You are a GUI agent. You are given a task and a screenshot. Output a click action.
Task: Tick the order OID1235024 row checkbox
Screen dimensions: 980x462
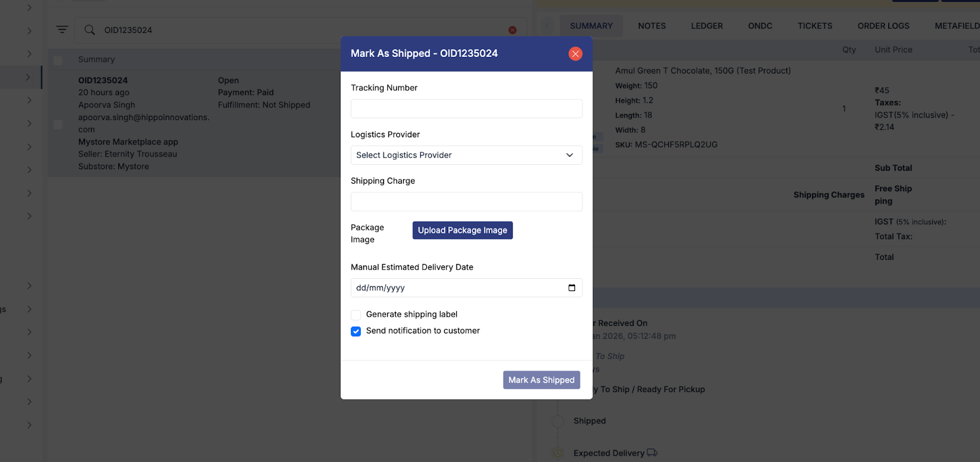tap(58, 124)
